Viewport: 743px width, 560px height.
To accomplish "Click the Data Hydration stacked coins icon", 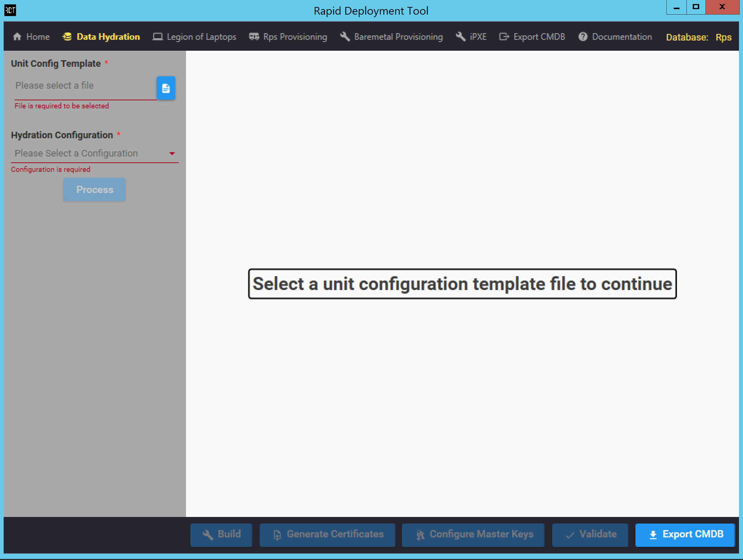I will (x=67, y=36).
